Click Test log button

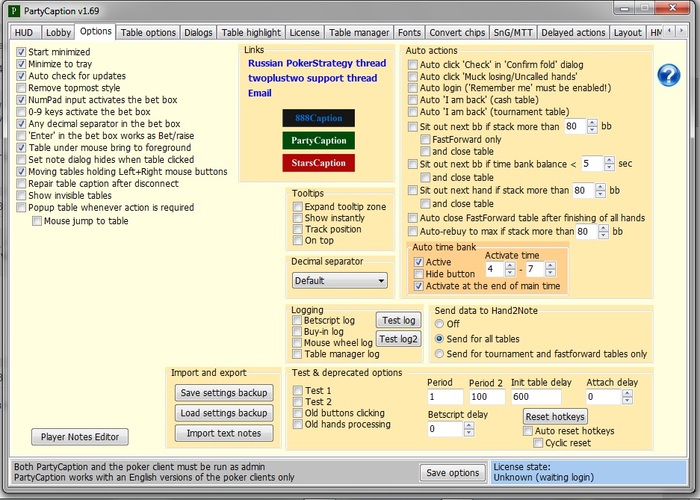coord(399,320)
